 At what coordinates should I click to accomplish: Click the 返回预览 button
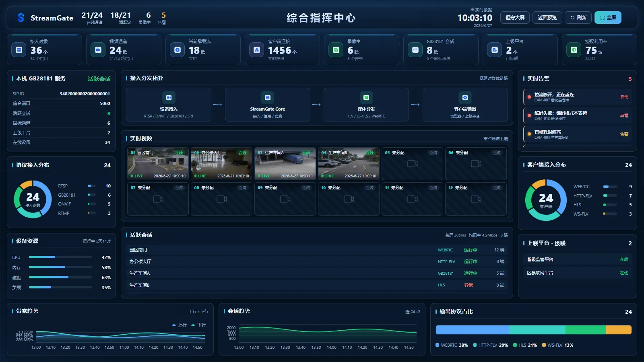pos(547,17)
